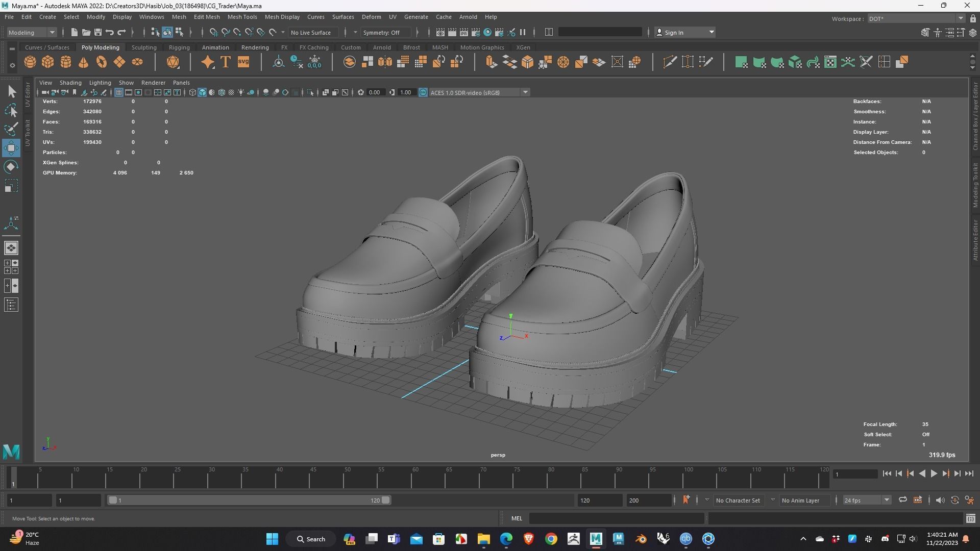Toggle timeline audio mute speaker
This screenshot has height=551, width=980.
(x=940, y=500)
